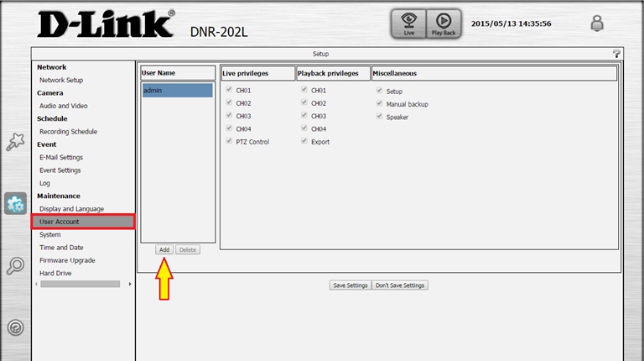This screenshot has width=644, height=361.
Task: Go to Firmware Upgrade settings
Action: [67, 260]
